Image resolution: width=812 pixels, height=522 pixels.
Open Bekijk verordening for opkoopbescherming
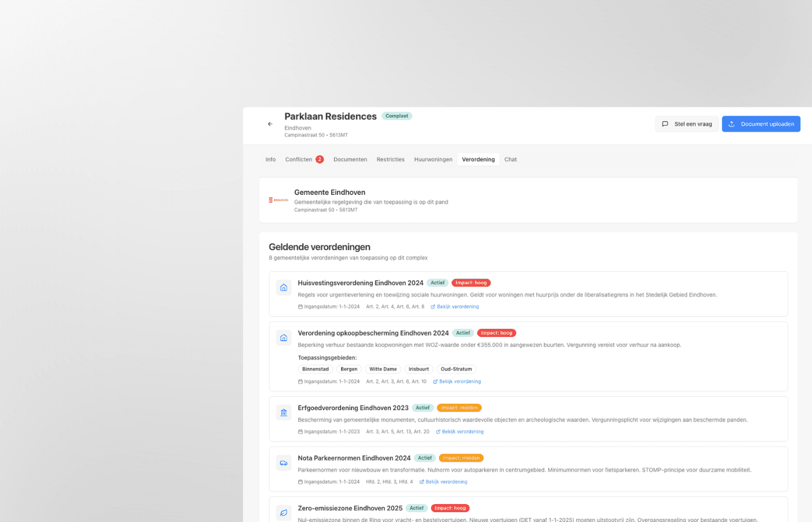457,382
